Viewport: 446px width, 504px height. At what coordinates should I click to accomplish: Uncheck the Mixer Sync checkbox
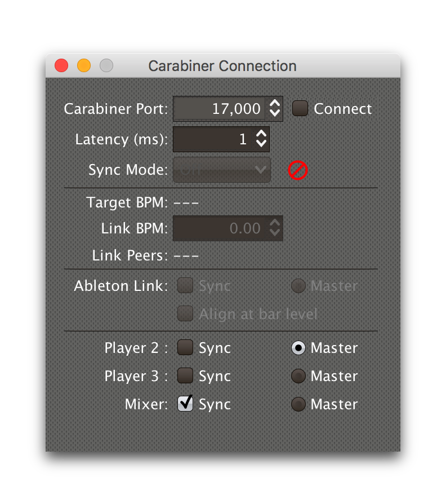pyautogui.click(x=185, y=404)
